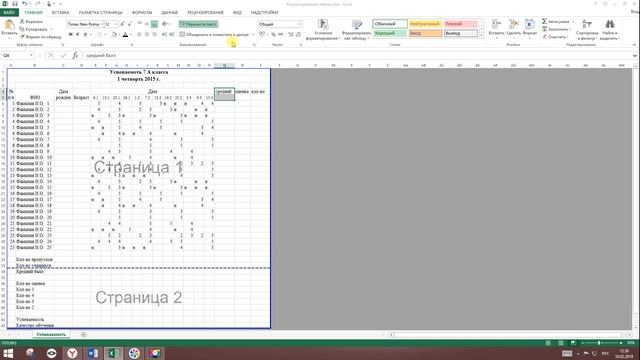Apply Вывод cell style
This screenshot has height=360, width=640.
click(460, 33)
